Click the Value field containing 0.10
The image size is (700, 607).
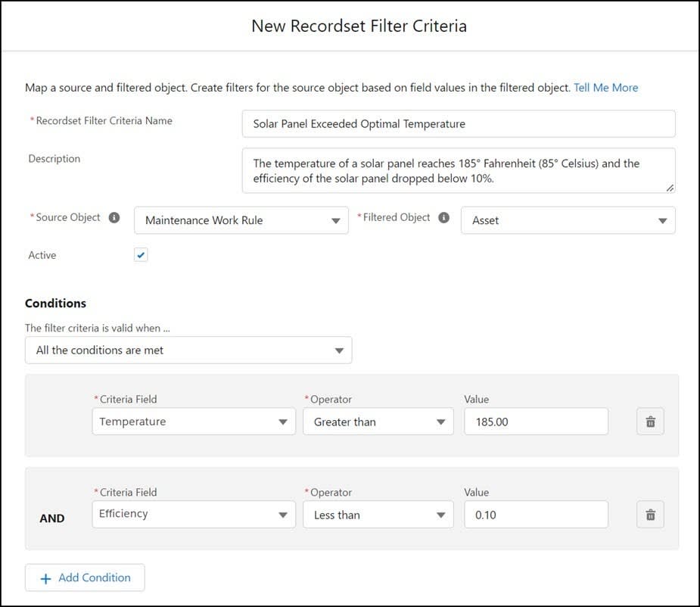click(536, 515)
